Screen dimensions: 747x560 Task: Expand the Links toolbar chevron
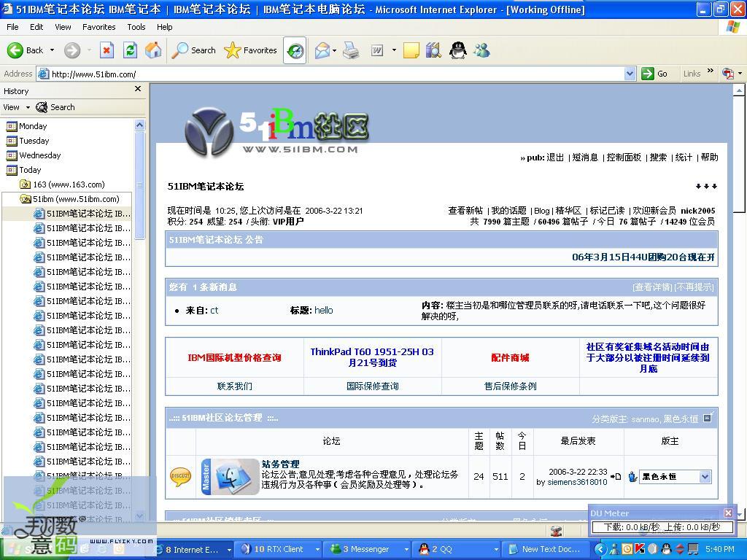pos(711,71)
